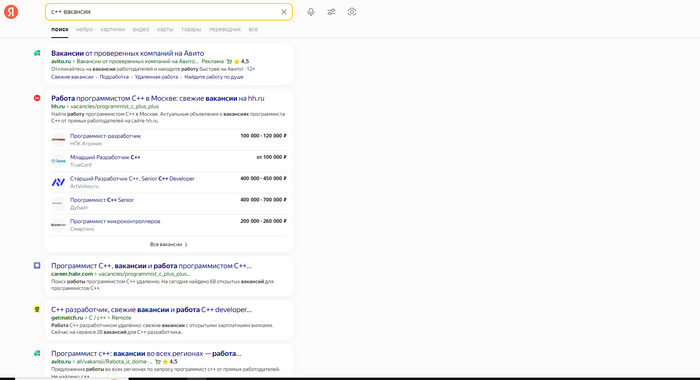Click TrueConf company logo
Image resolution: width=700 pixels, height=380 pixels.
(58, 161)
